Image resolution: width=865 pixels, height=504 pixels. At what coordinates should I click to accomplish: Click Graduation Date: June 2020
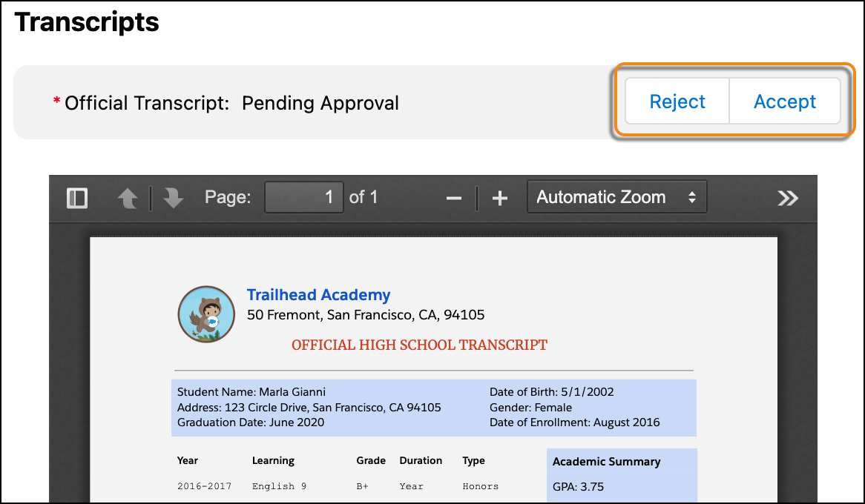251,422
